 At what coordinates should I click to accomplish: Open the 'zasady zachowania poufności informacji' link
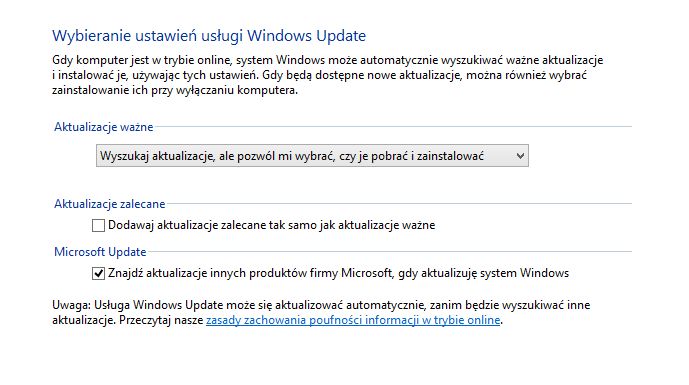point(353,320)
